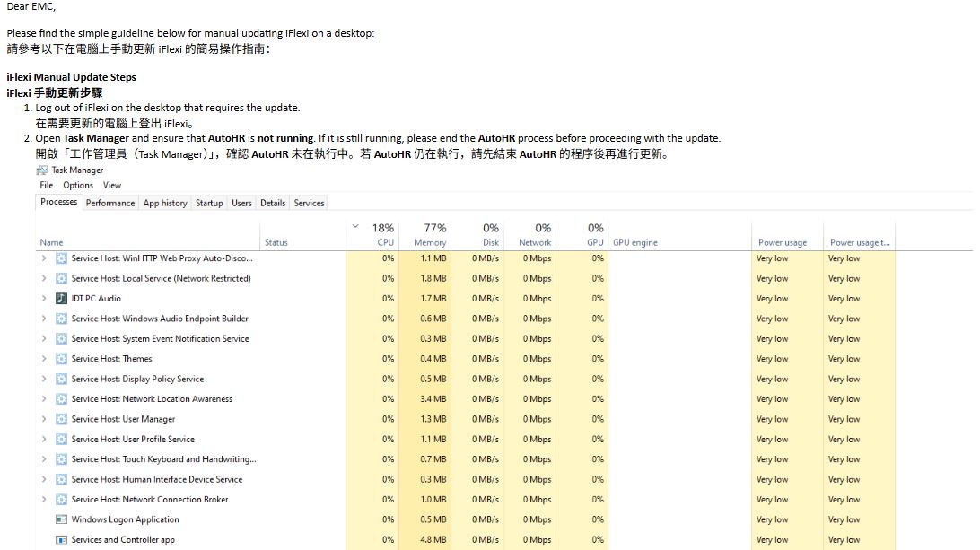Expand Windows Audio Endpoint Builder service host
980x550 pixels.
tap(44, 319)
